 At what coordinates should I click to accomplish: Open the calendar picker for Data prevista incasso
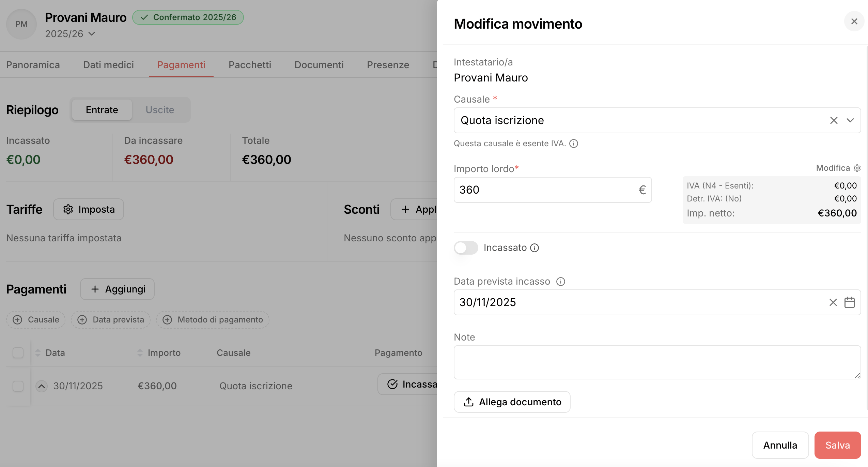pyautogui.click(x=849, y=302)
